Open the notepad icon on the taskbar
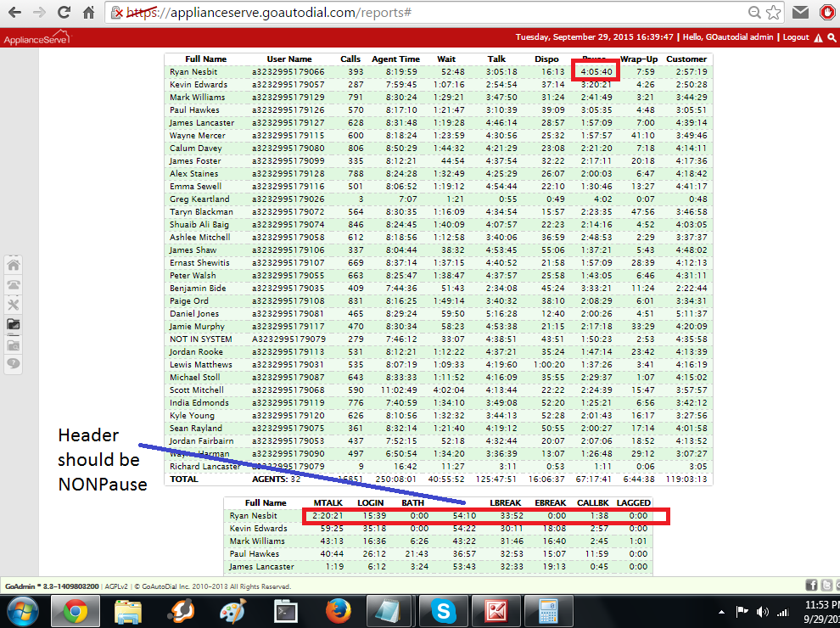 390,611
